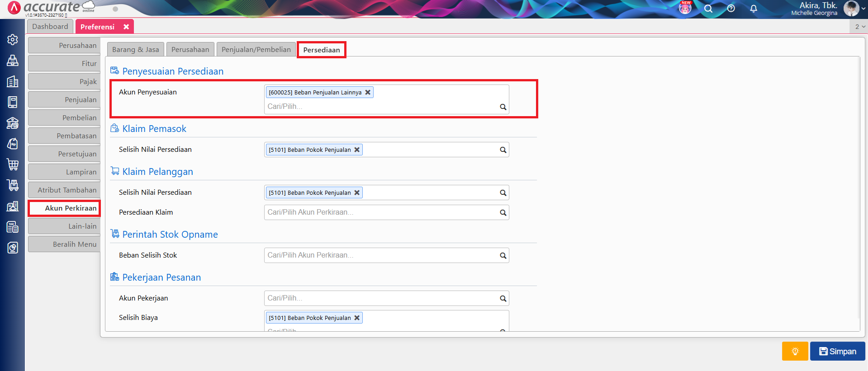Click the lightbulb tips button
This screenshot has width=868, height=371.
pyautogui.click(x=795, y=351)
